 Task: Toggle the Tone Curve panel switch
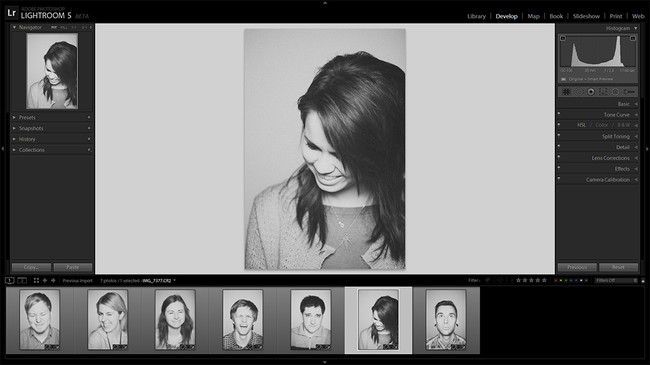[559, 114]
